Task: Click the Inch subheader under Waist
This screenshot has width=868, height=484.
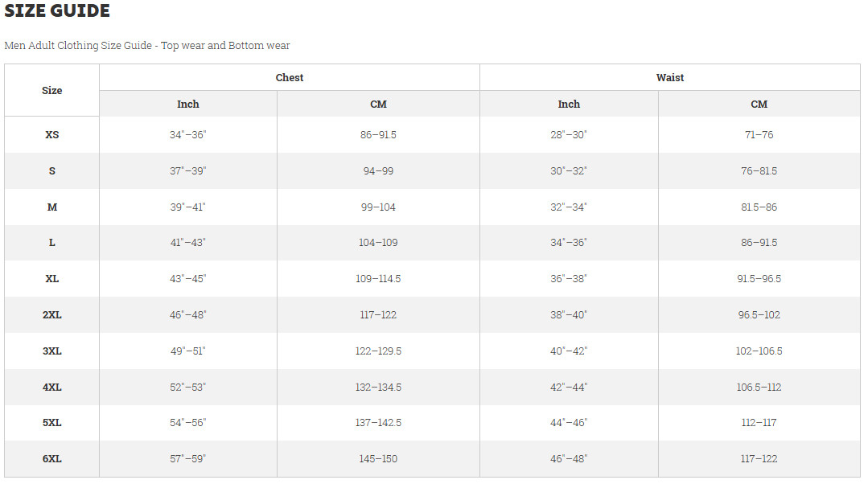Action: [569, 104]
